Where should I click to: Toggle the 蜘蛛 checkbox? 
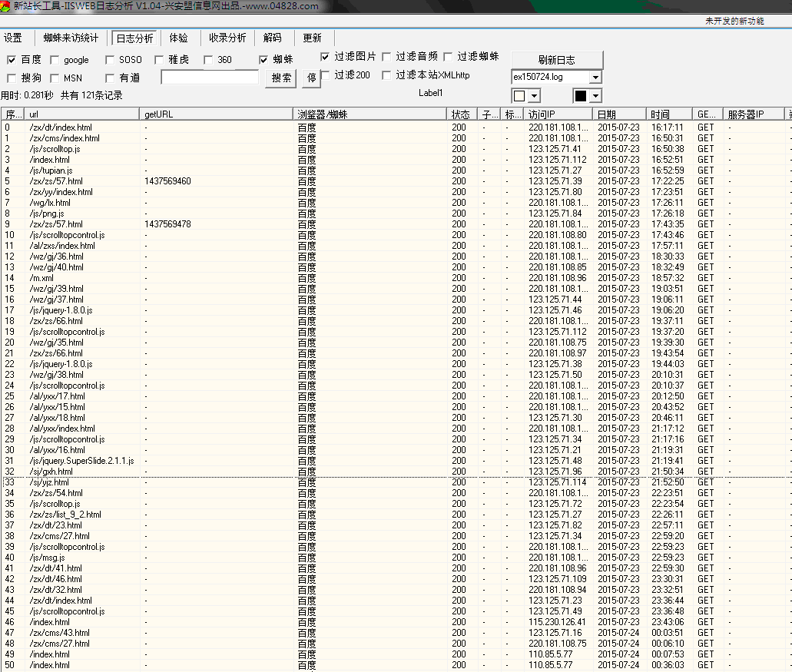click(263, 60)
